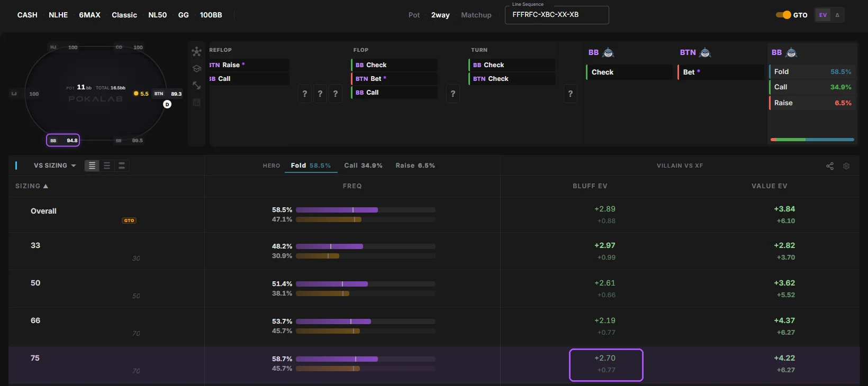Choose Call action in BB panel
The width and height of the screenshot is (868, 386).
[812, 87]
